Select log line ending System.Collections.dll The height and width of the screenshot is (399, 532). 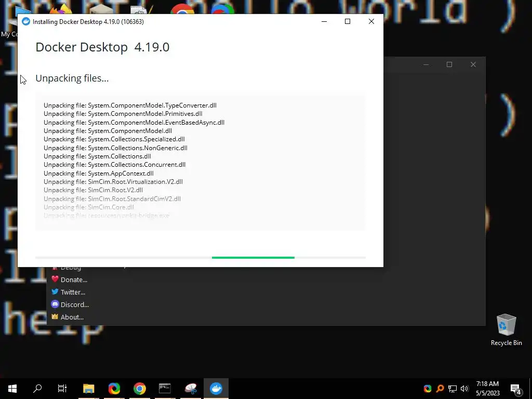coord(97,156)
